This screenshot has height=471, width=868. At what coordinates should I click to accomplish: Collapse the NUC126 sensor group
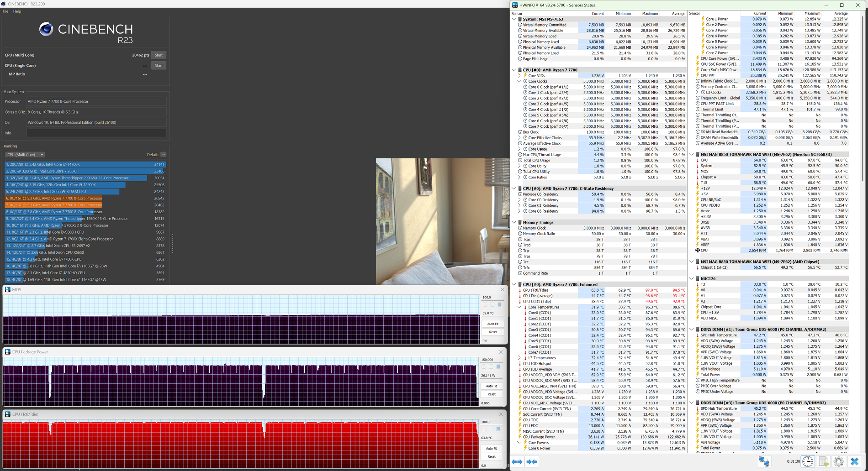click(692, 278)
